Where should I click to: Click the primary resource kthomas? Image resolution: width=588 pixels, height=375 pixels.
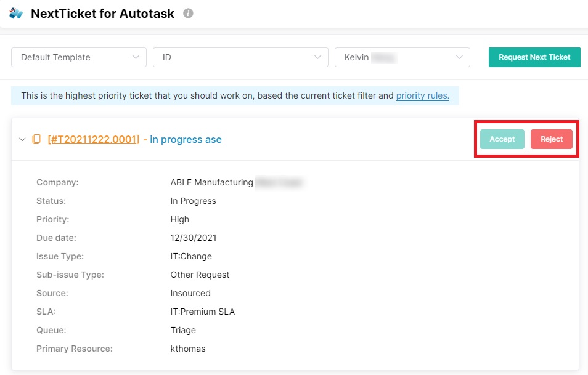(187, 349)
